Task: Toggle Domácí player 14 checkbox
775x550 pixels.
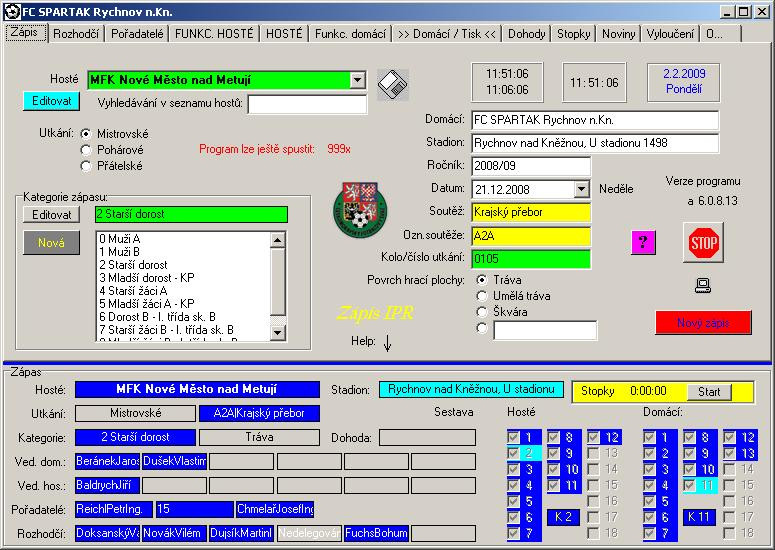Action: click(x=729, y=469)
